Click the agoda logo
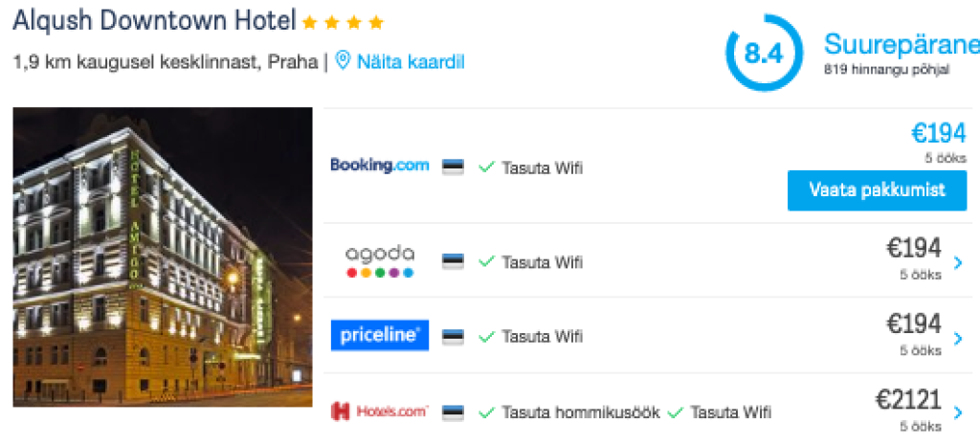Image resolution: width=980 pixels, height=446 pixels. (x=379, y=261)
